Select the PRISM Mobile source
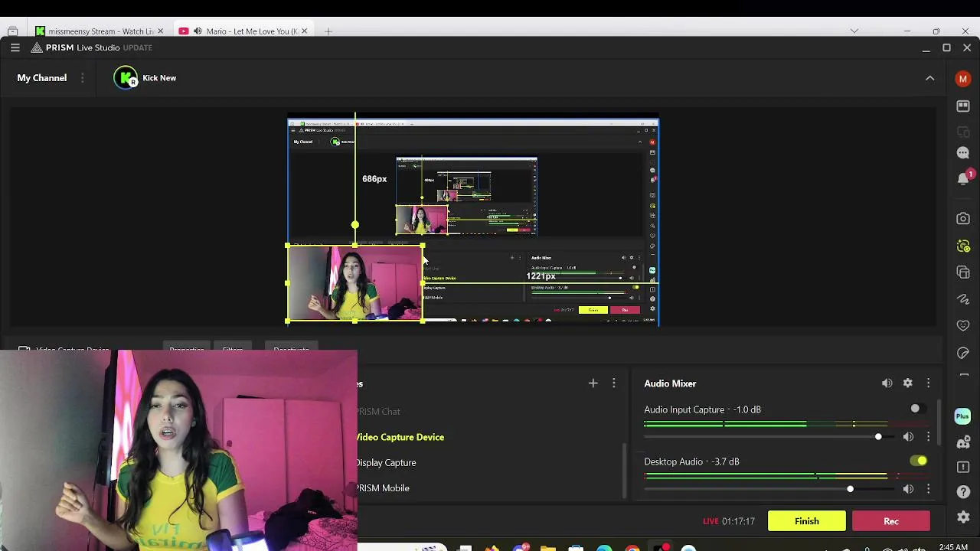The image size is (980, 551). point(384,488)
